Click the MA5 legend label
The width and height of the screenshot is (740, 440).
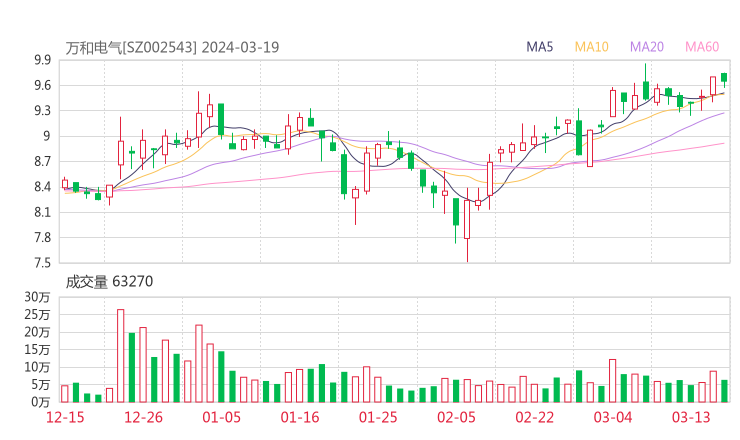pos(539,47)
